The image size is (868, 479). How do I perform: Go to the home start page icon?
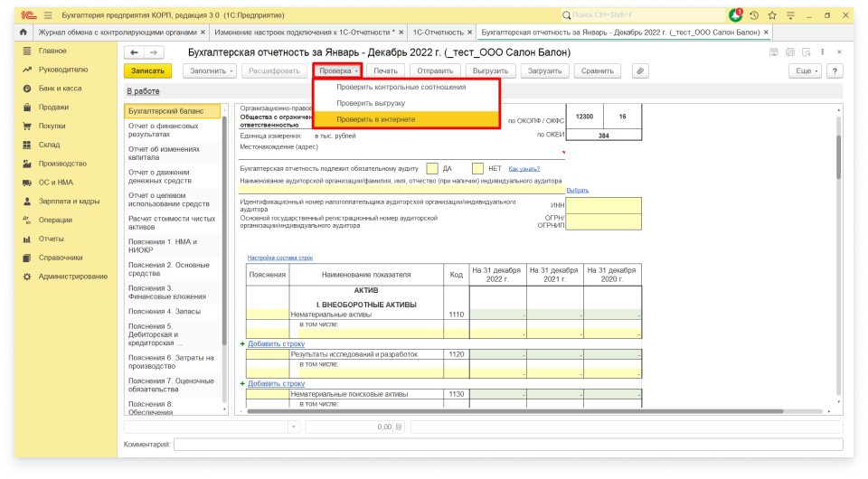click(x=23, y=32)
